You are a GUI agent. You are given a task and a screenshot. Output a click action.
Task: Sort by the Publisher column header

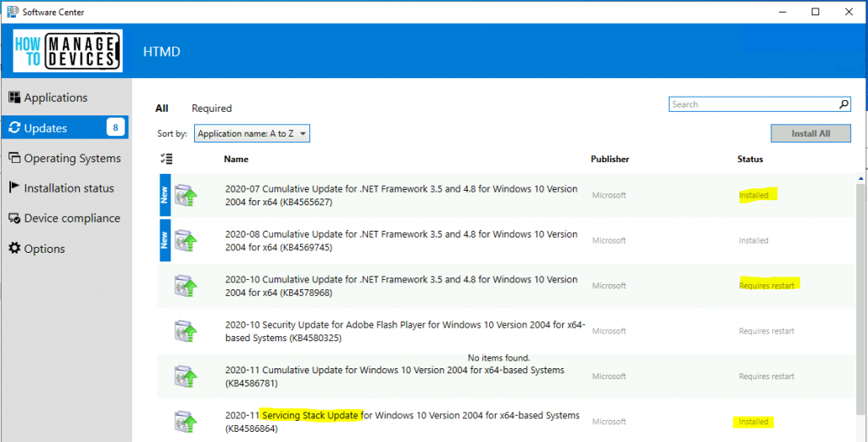pyautogui.click(x=610, y=159)
